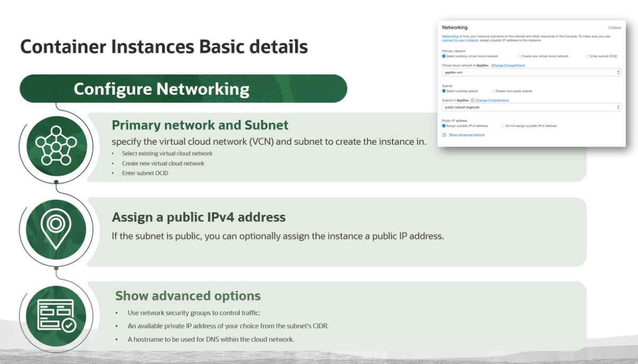Open the 'connect to your instance' link
Viewport: 638px width, 364px height.
coord(460,40)
